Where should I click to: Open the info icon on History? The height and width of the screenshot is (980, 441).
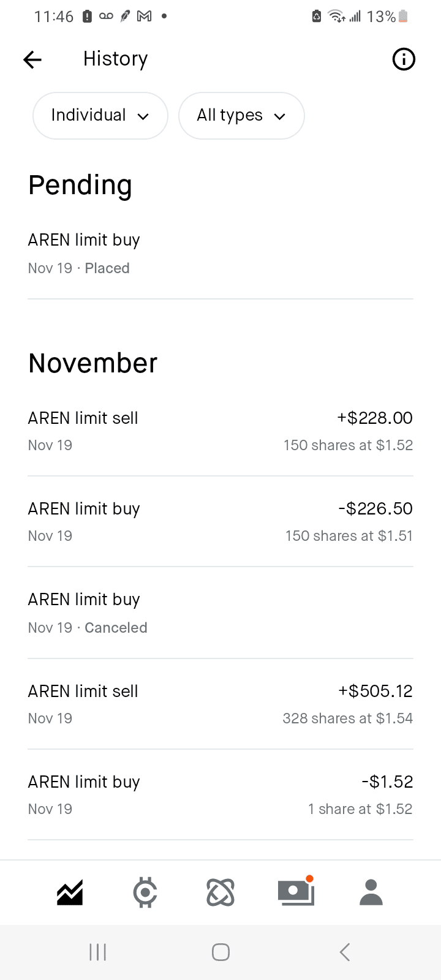click(x=404, y=59)
